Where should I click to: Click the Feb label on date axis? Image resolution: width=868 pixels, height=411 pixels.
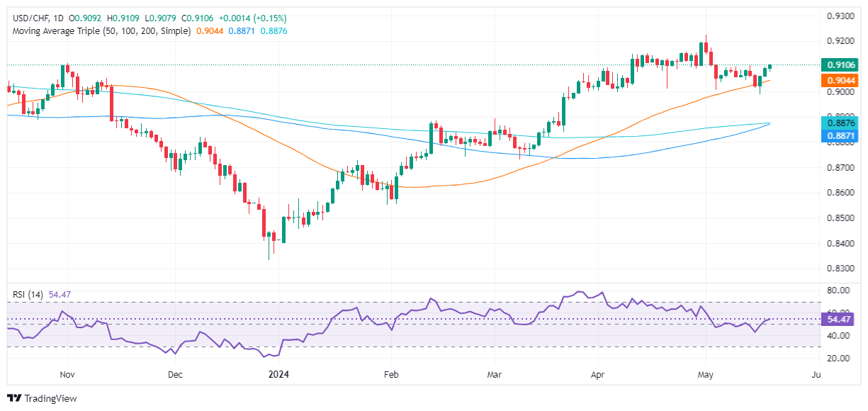click(390, 373)
